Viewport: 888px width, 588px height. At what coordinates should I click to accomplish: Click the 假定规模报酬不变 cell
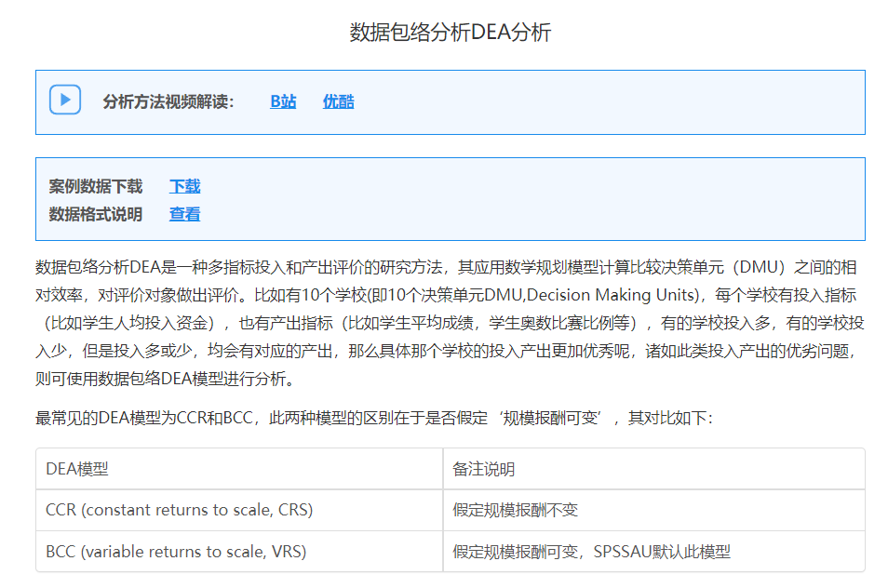654,510
